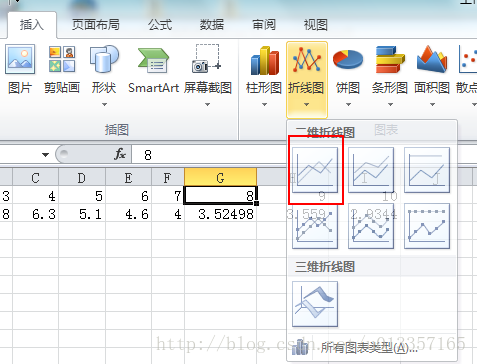Insert a SmartArt graphic
The height and width of the screenshot is (364, 477).
click(x=154, y=69)
